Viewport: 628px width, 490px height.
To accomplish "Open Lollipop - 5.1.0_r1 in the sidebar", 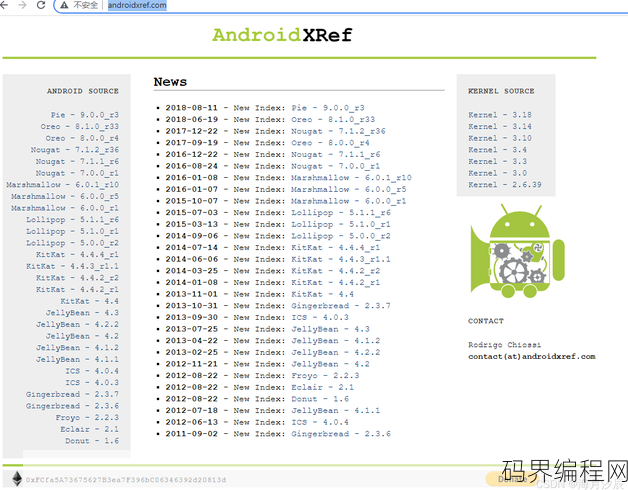I will (x=72, y=231).
